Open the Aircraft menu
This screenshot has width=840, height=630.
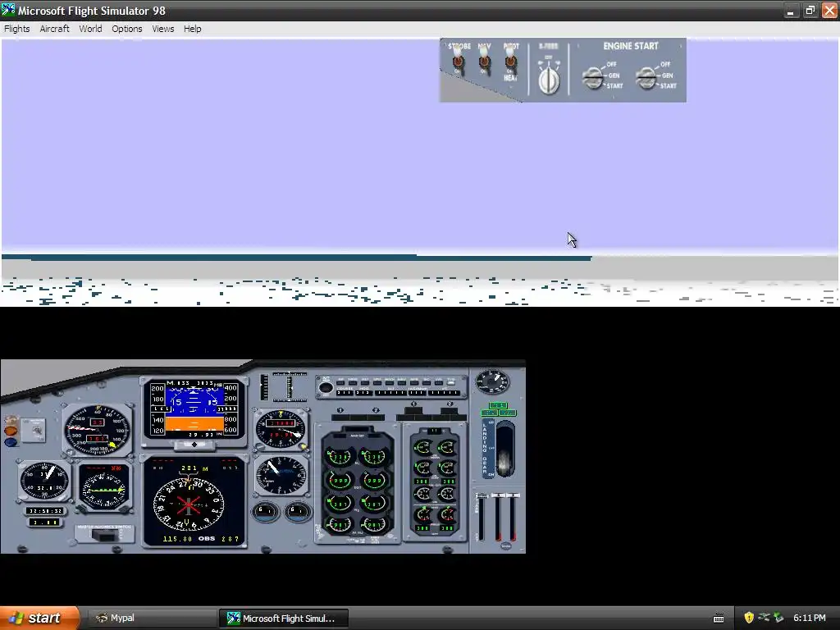pos(55,29)
